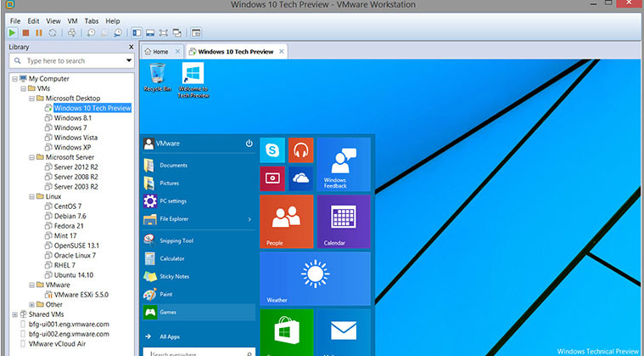Enter full screen mode icon

pyautogui.click(x=164, y=33)
